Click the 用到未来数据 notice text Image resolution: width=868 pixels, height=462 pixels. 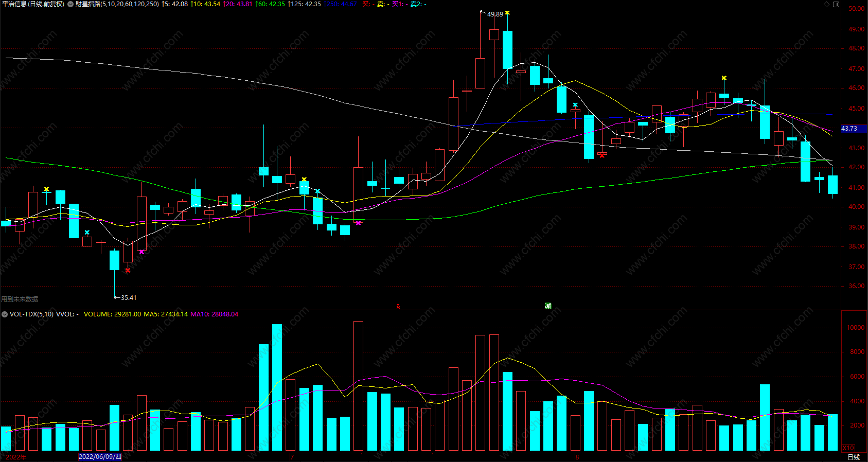coord(20,299)
